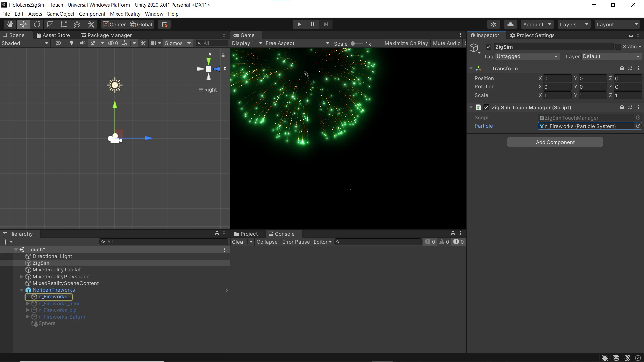644x362 pixels.
Task: Collapse the NoribenFireworks tree item
Action: point(22,290)
